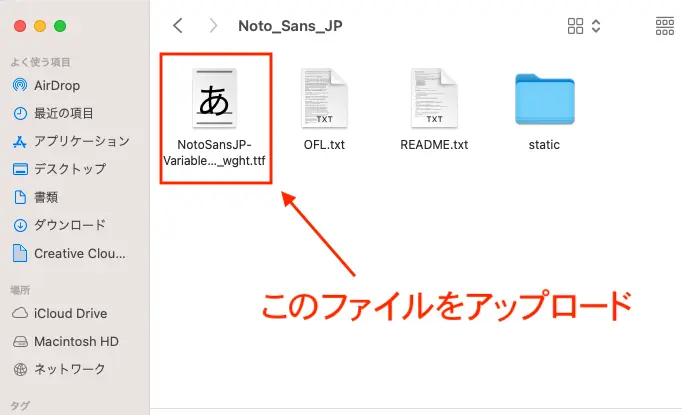Click the static folder name label
Viewport: 682px width, 415px height.
pos(544,144)
